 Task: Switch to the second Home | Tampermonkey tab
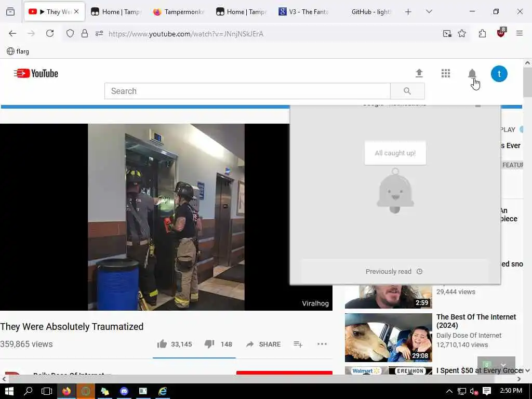point(241,11)
